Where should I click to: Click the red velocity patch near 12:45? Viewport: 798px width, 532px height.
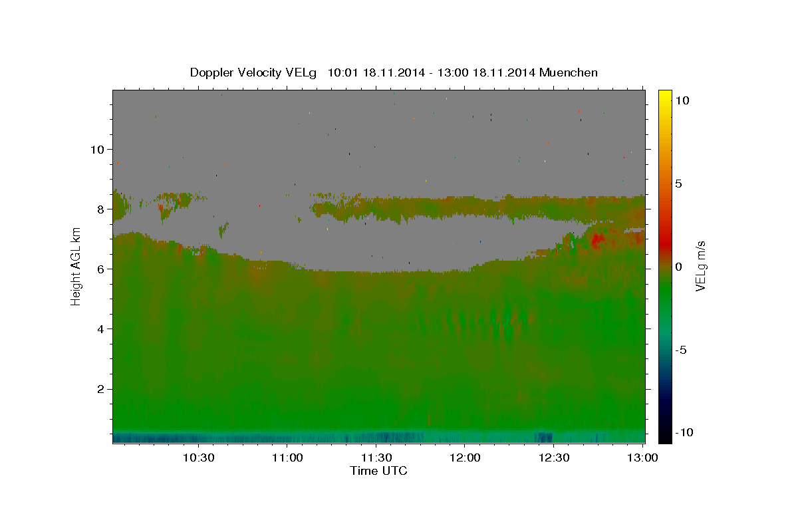[x=597, y=239]
